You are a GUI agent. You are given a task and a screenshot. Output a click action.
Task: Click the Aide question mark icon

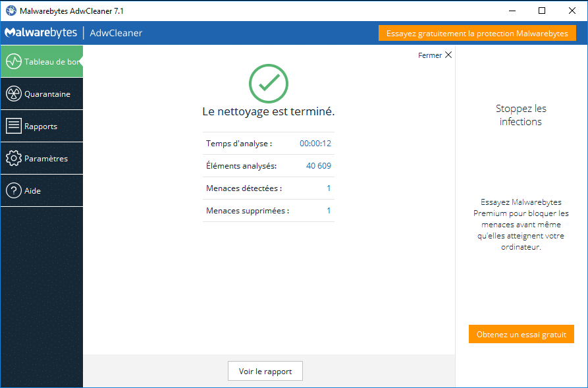click(x=14, y=190)
